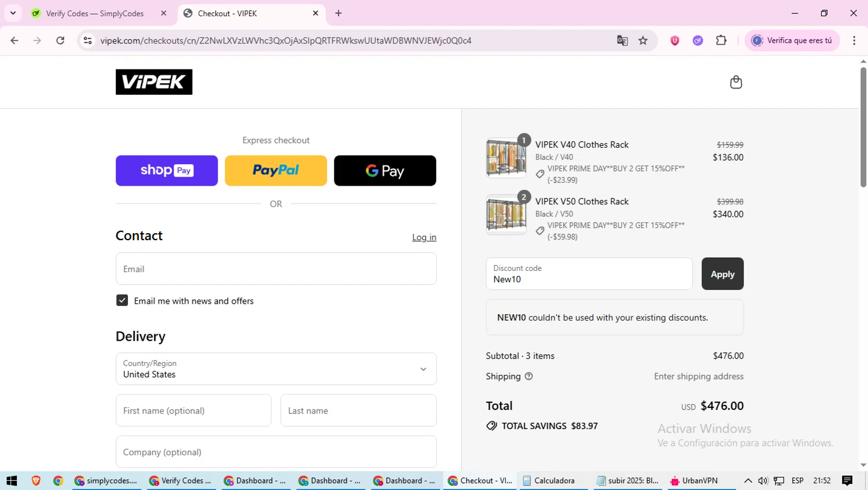Open the purple extension icon in toolbar

click(x=698, y=40)
